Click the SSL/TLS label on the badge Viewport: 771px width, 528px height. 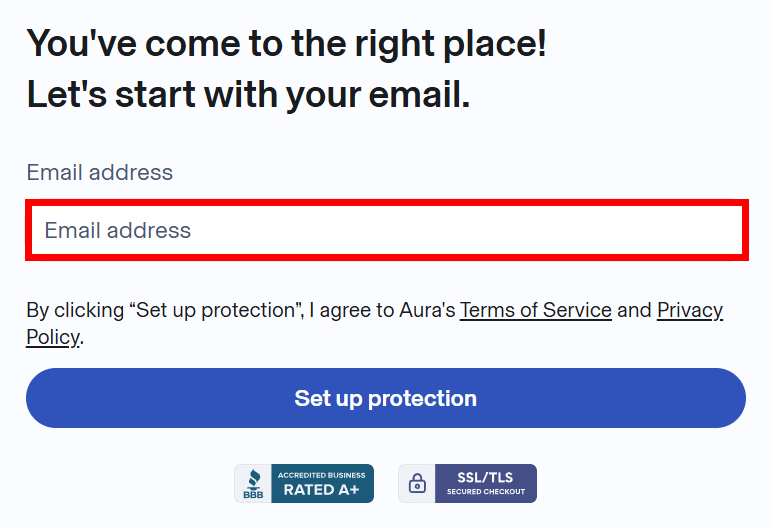(x=486, y=478)
